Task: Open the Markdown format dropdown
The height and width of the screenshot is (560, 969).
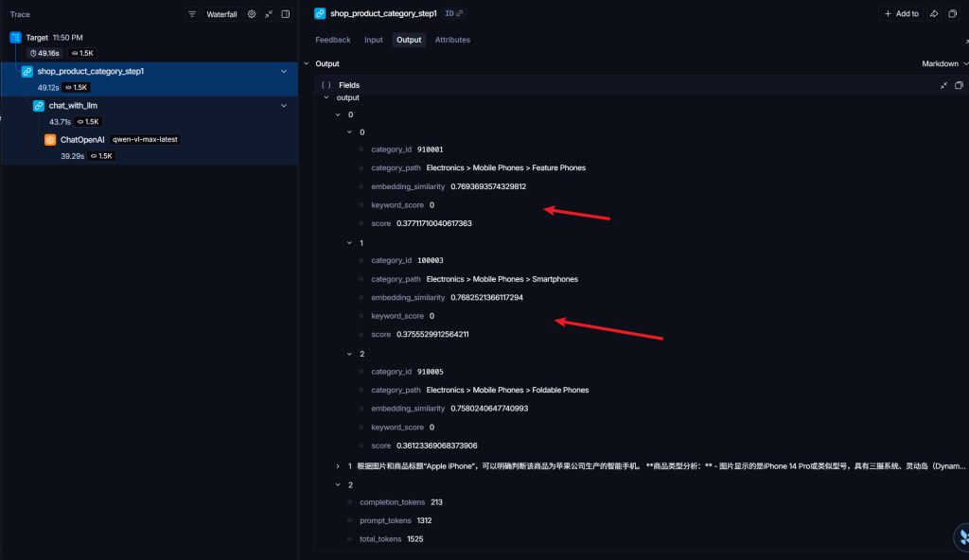Action: [x=943, y=63]
